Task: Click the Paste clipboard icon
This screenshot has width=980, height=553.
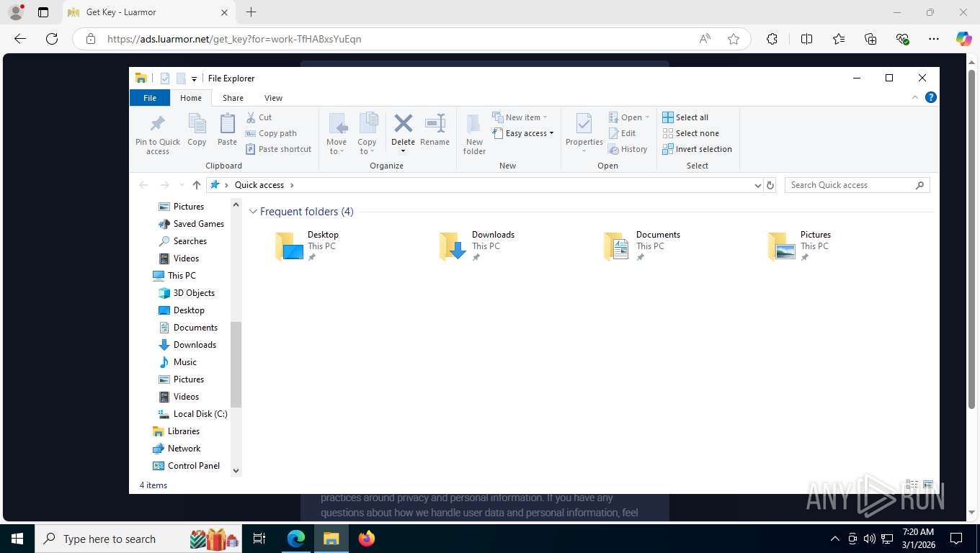Action: pyautogui.click(x=227, y=124)
